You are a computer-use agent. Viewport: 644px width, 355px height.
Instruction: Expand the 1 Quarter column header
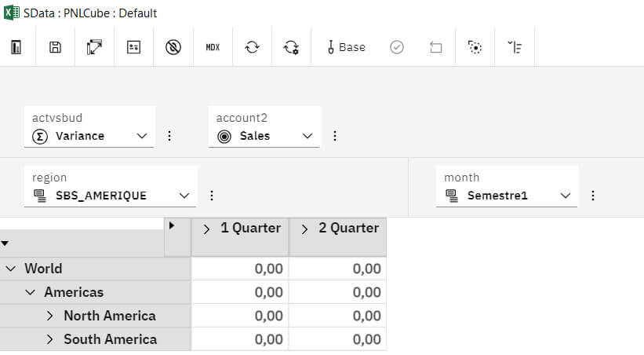(207, 229)
